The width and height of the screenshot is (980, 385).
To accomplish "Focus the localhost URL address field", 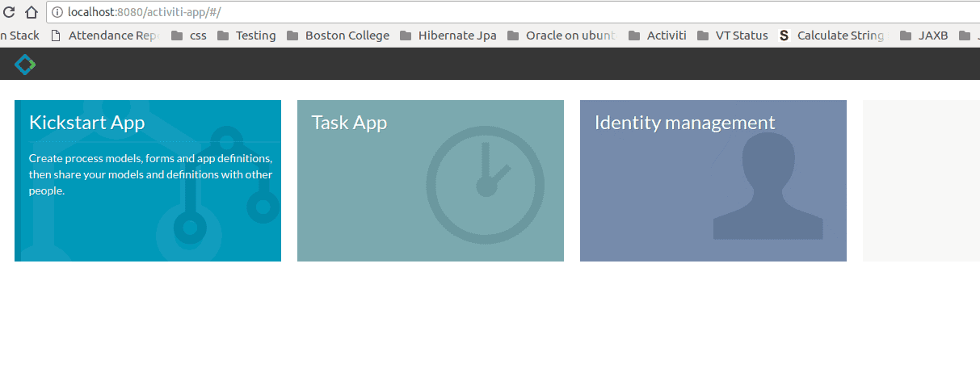I will click(x=513, y=12).
